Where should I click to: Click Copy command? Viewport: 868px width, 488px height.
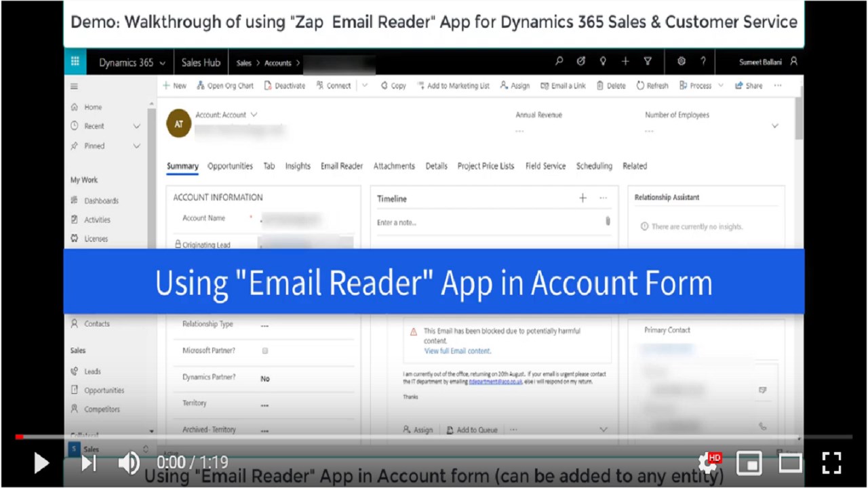click(393, 86)
